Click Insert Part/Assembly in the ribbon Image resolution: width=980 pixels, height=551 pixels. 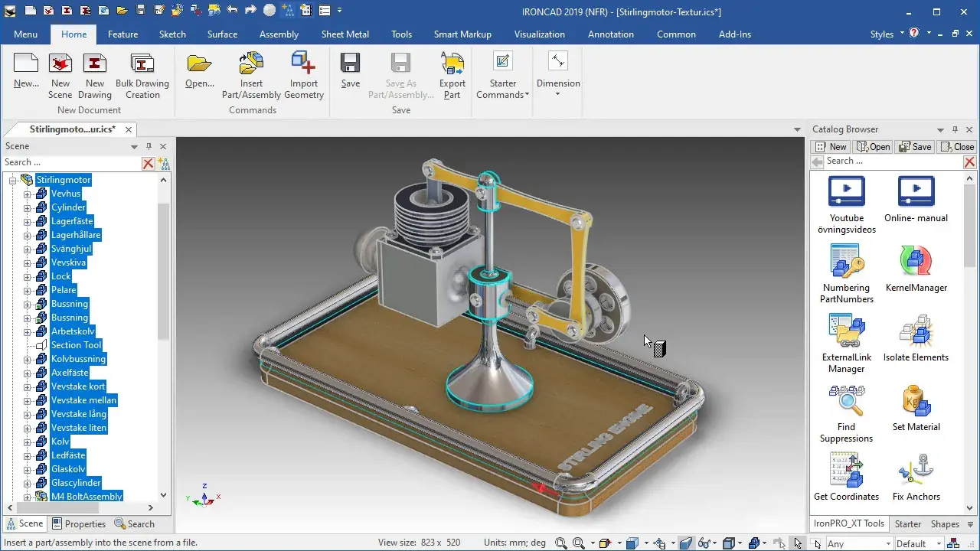tap(251, 76)
